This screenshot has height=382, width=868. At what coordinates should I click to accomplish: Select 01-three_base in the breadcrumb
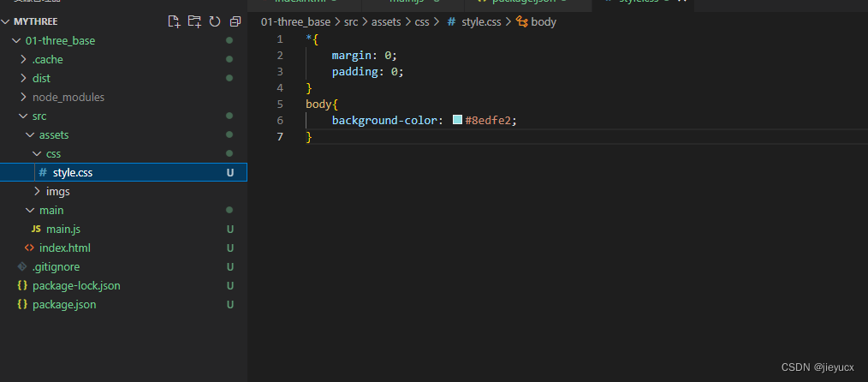(x=295, y=22)
